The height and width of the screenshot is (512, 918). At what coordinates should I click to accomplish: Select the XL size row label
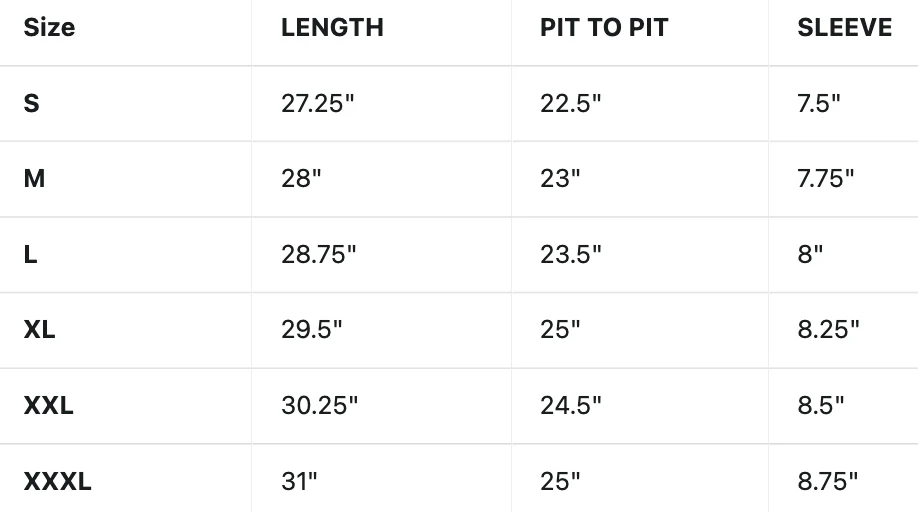pyautogui.click(x=39, y=329)
